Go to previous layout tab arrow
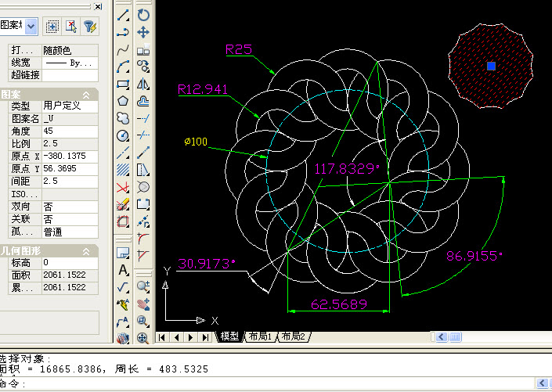552x392 pixels. pos(176,337)
